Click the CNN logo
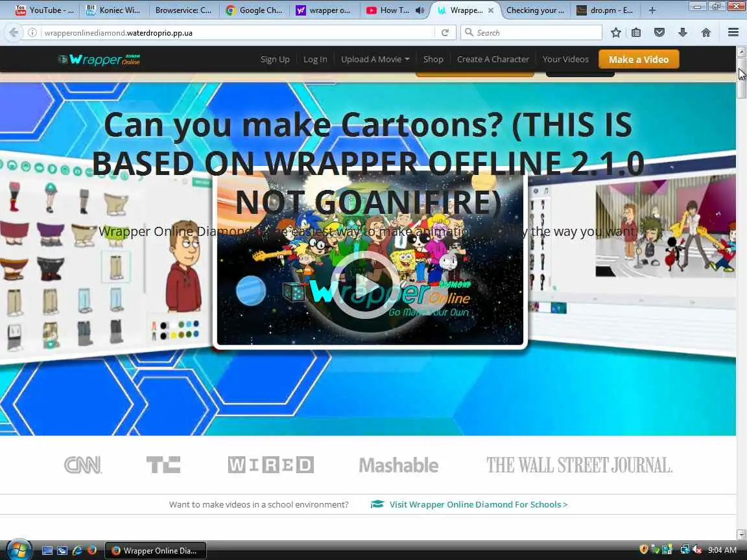Viewport: 747px width, 560px height. [83, 465]
